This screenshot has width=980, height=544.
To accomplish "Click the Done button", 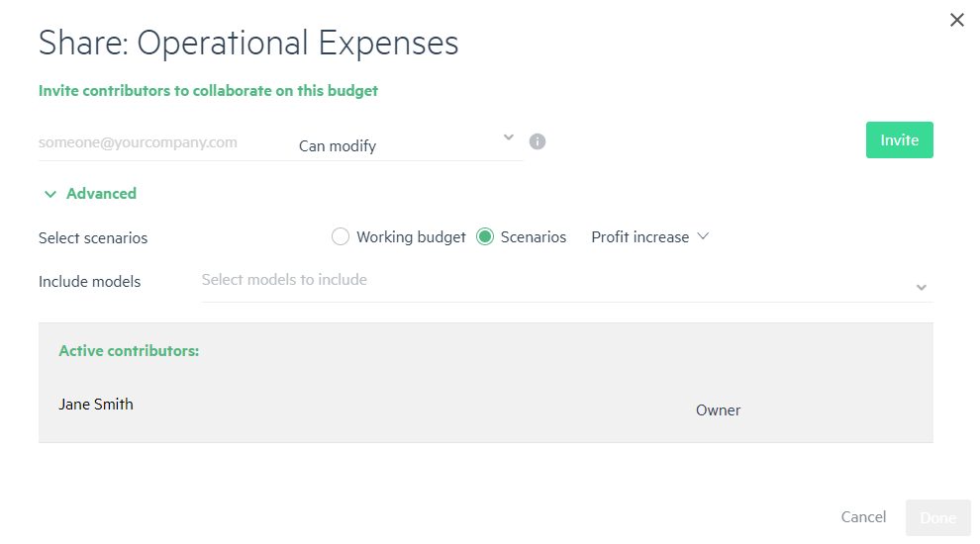I will (x=937, y=517).
